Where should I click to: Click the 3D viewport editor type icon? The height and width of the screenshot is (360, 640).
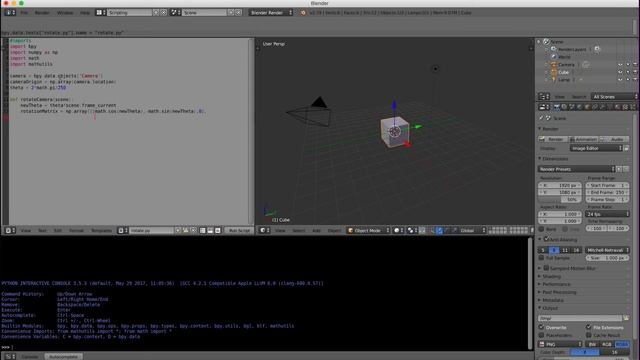coord(265,231)
